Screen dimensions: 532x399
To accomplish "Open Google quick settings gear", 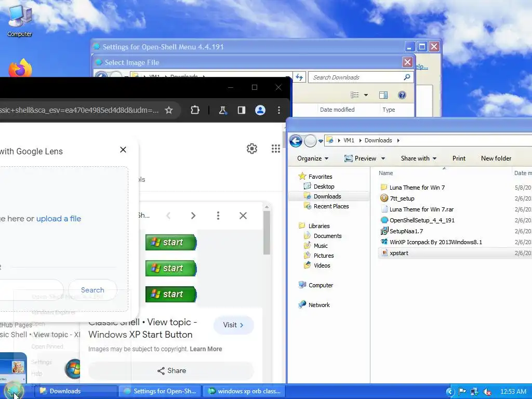I will coord(252,148).
